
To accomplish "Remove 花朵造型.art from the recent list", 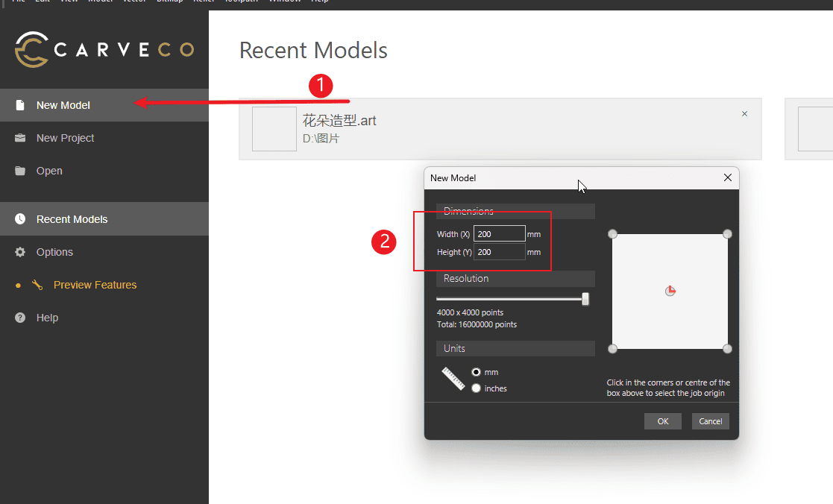I will coord(744,114).
